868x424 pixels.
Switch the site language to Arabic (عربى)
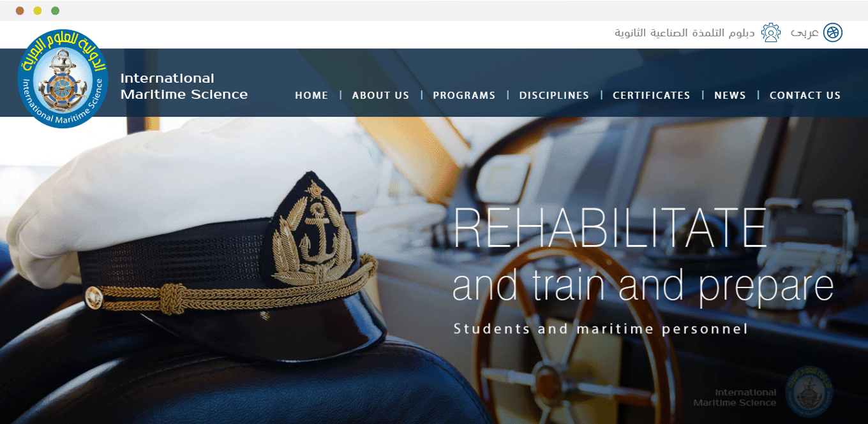coord(804,33)
